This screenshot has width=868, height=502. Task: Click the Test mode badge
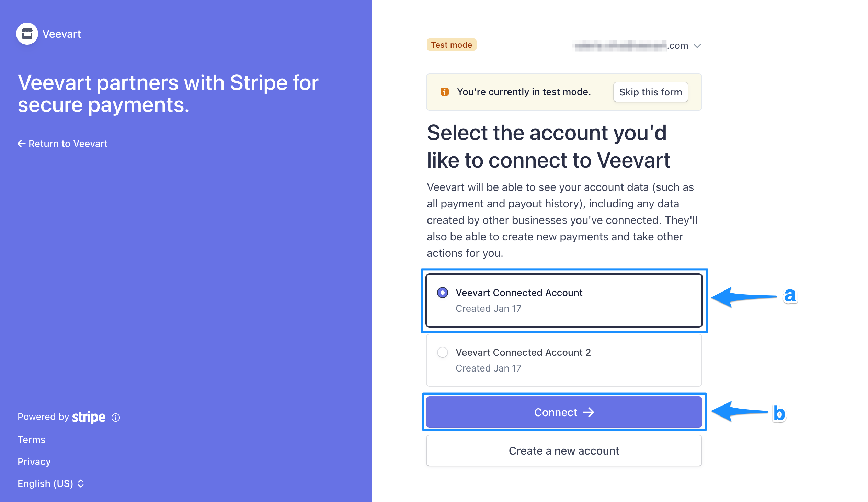tap(451, 44)
